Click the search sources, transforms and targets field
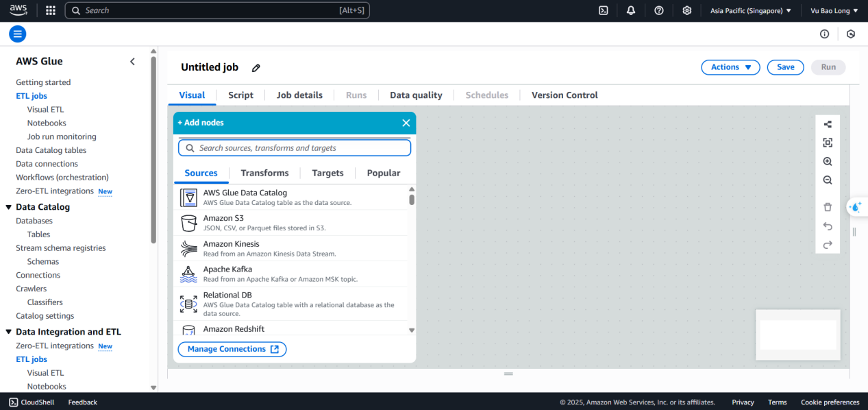The image size is (868, 410). point(295,148)
